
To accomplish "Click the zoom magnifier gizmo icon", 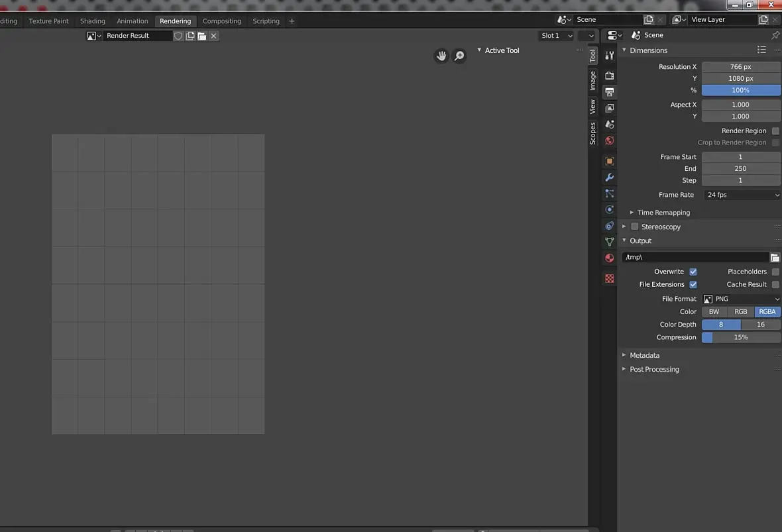I will [459, 56].
